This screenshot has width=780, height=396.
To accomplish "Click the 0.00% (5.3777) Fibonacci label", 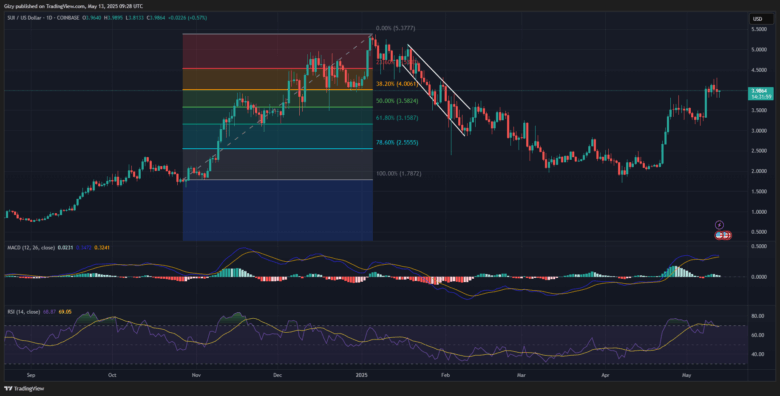I will (395, 29).
